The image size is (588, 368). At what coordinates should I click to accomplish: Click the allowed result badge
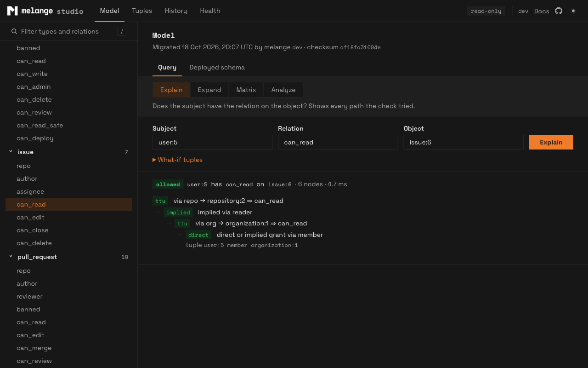pos(168,184)
